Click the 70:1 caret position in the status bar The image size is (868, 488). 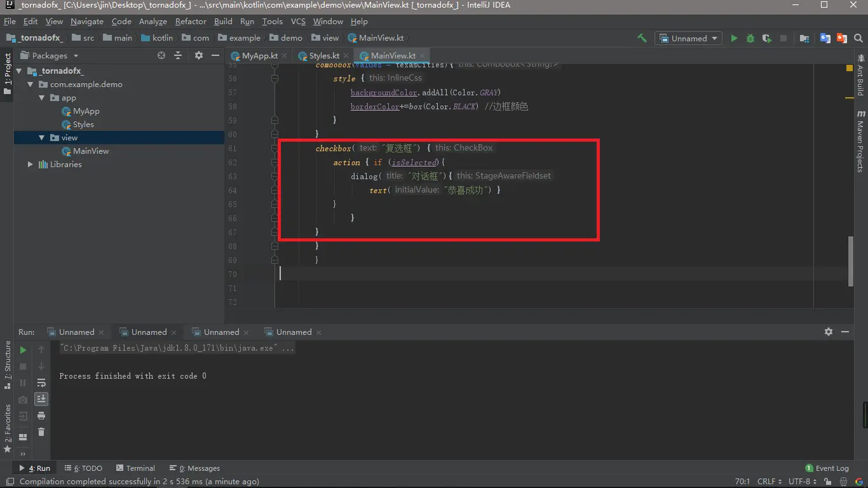[742, 482]
